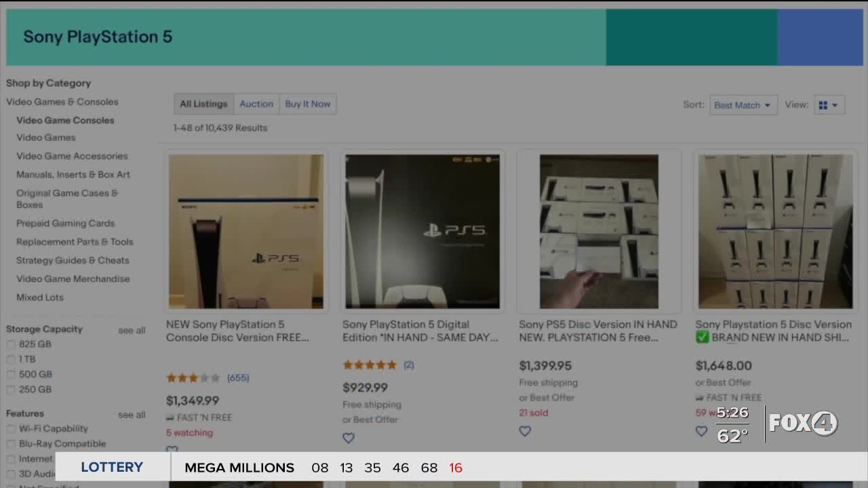Add the $1,648.00 listing to watchlist heart
Viewport: 868px width, 488px height.
[701, 431]
